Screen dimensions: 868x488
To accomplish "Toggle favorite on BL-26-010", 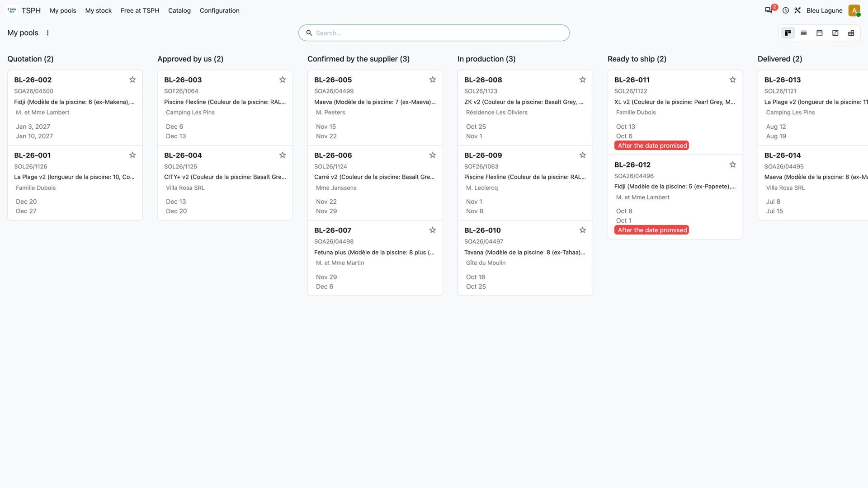I will pyautogui.click(x=583, y=230).
